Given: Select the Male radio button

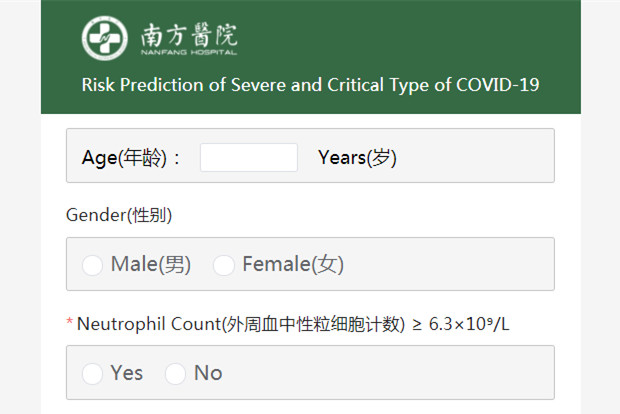Looking at the screenshot, I should (x=92, y=265).
